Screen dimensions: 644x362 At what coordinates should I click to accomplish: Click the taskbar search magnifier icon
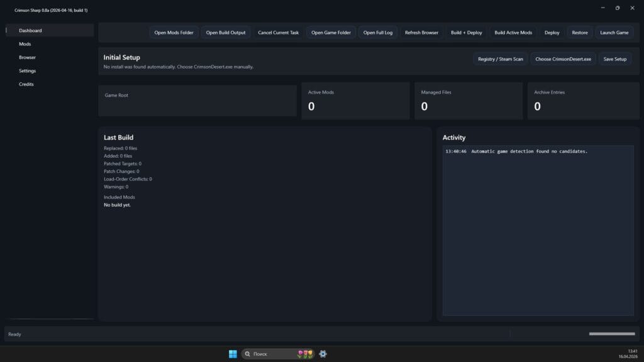point(247,354)
